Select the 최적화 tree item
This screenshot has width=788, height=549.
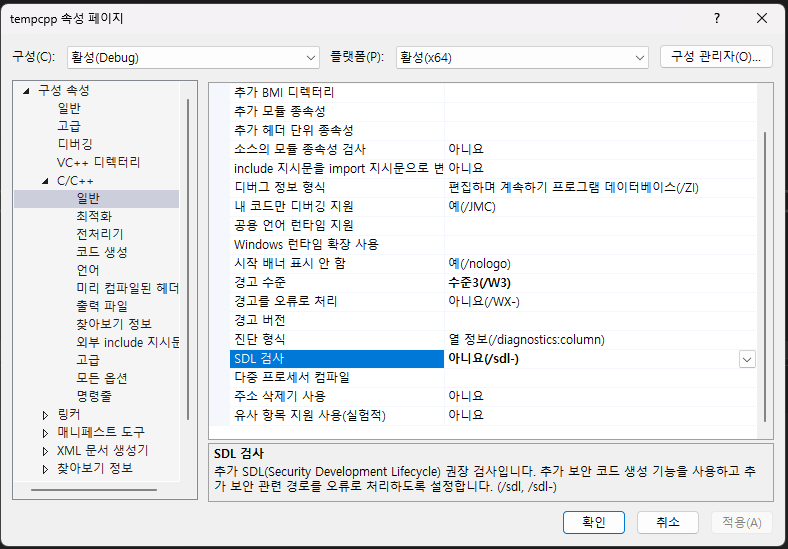coord(94,216)
